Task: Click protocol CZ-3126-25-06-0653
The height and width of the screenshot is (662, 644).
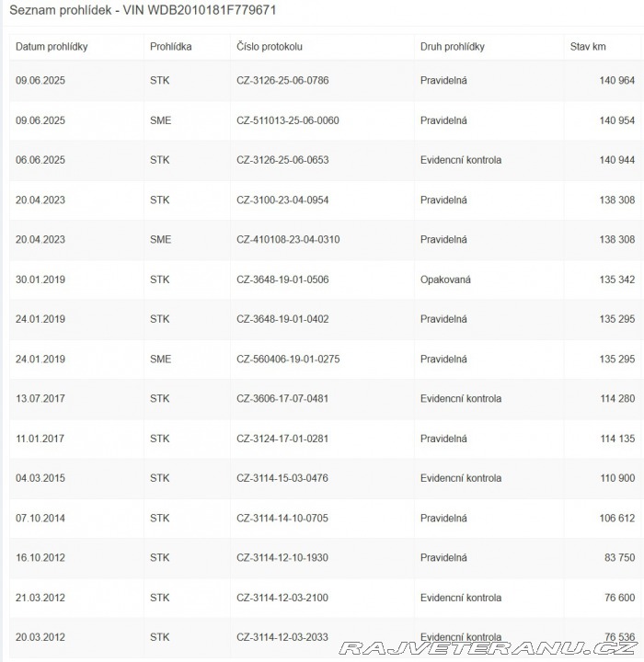Action: (282, 160)
